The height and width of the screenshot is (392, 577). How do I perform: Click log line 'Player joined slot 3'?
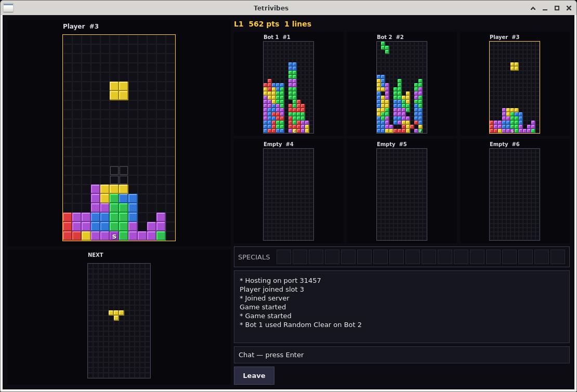pos(271,289)
